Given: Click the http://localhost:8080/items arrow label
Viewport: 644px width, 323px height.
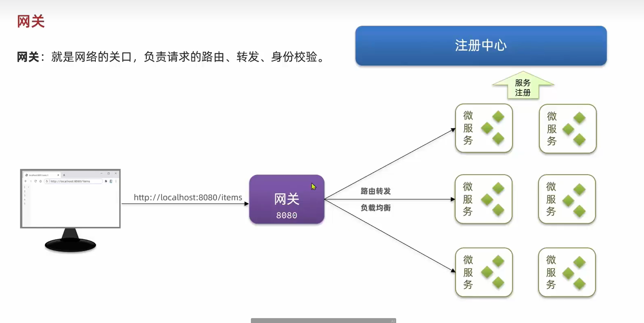Looking at the screenshot, I should [x=188, y=197].
